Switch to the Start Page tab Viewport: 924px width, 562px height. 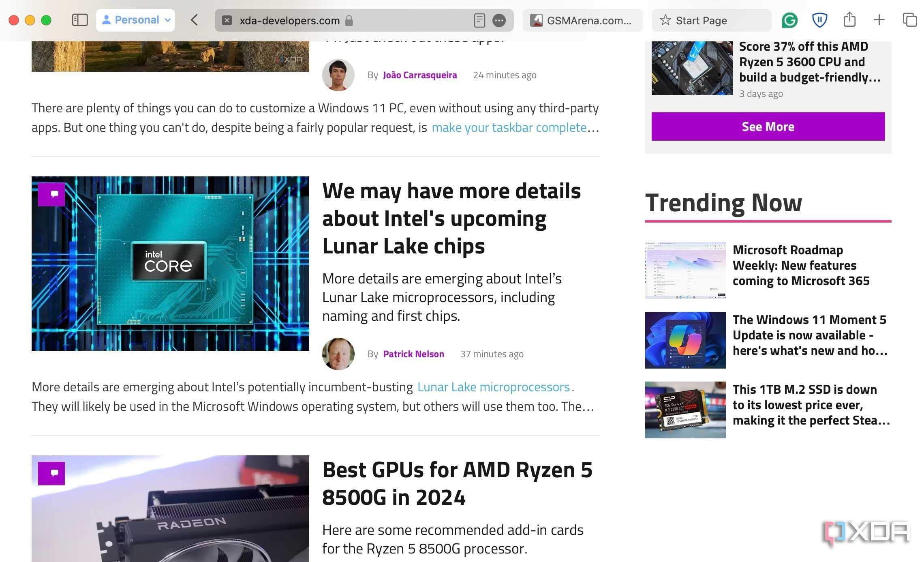coord(711,20)
